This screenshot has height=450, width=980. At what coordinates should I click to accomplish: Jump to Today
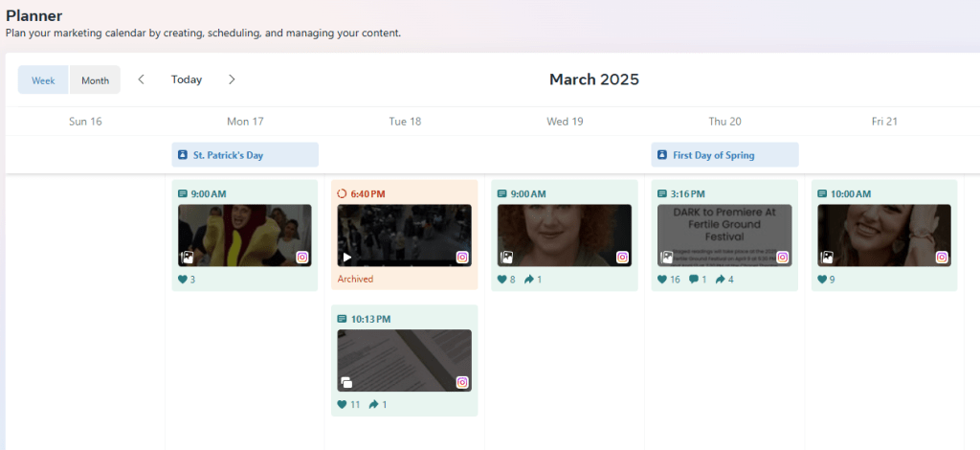pos(187,79)
